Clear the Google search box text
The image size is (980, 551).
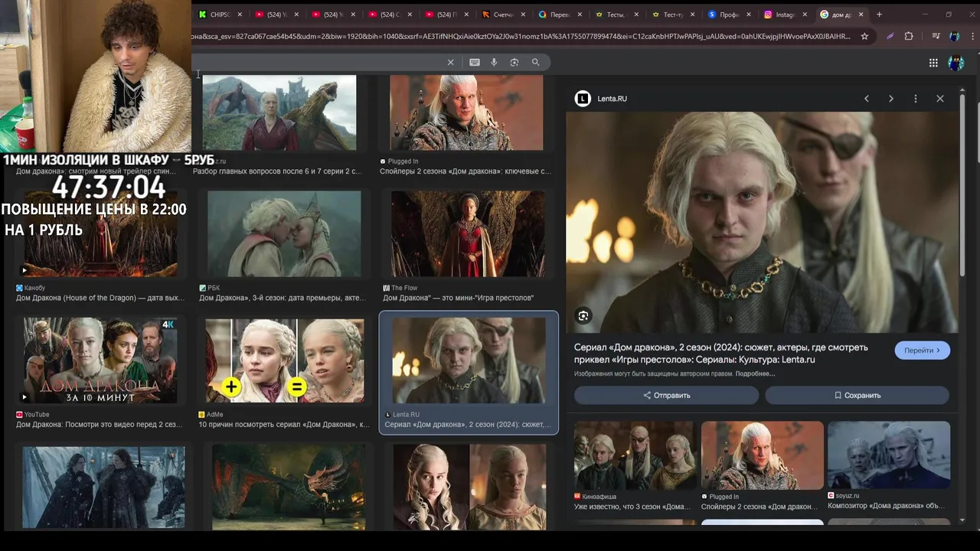450,63
